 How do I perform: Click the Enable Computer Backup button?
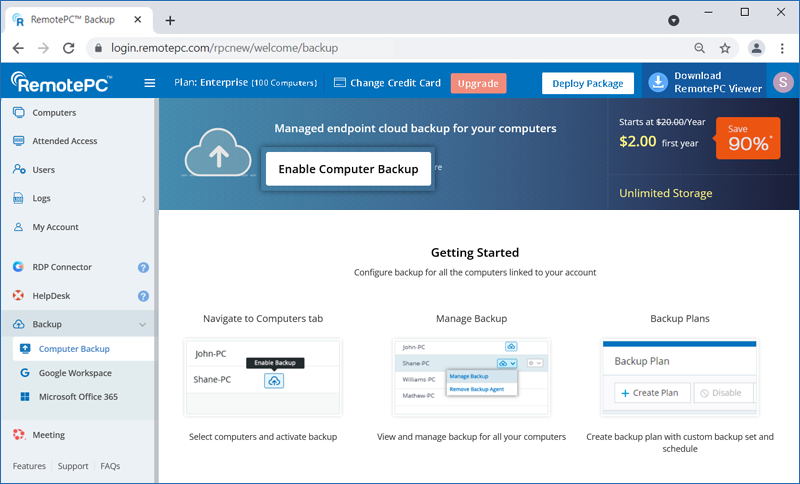pos(348,169)
